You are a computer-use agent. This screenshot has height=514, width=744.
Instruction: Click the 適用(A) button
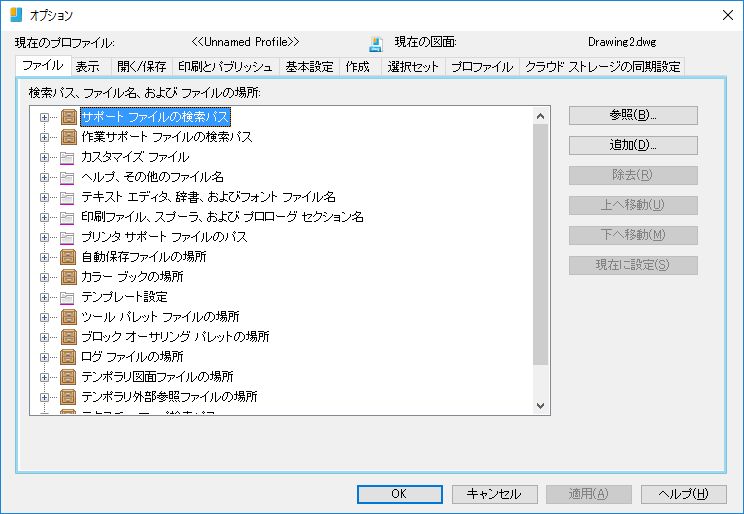pos(589,494)
